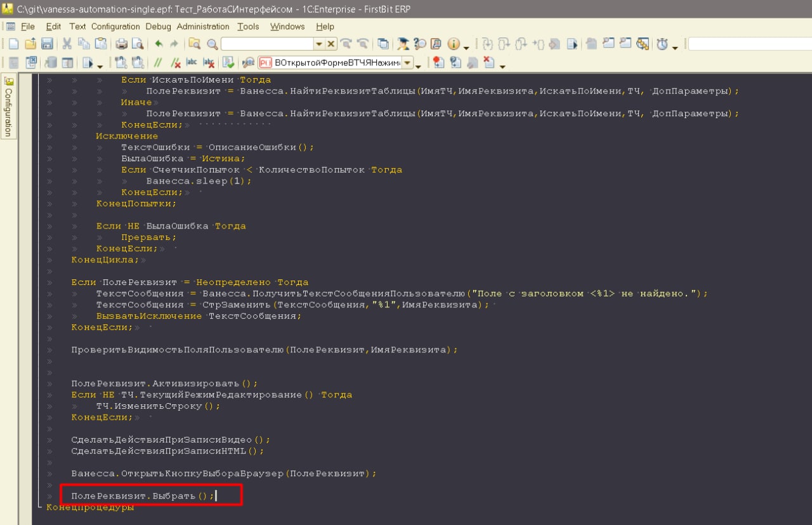Clear search with the X button
The width and height of the screenshot is (812, 525).
[331, 44]
